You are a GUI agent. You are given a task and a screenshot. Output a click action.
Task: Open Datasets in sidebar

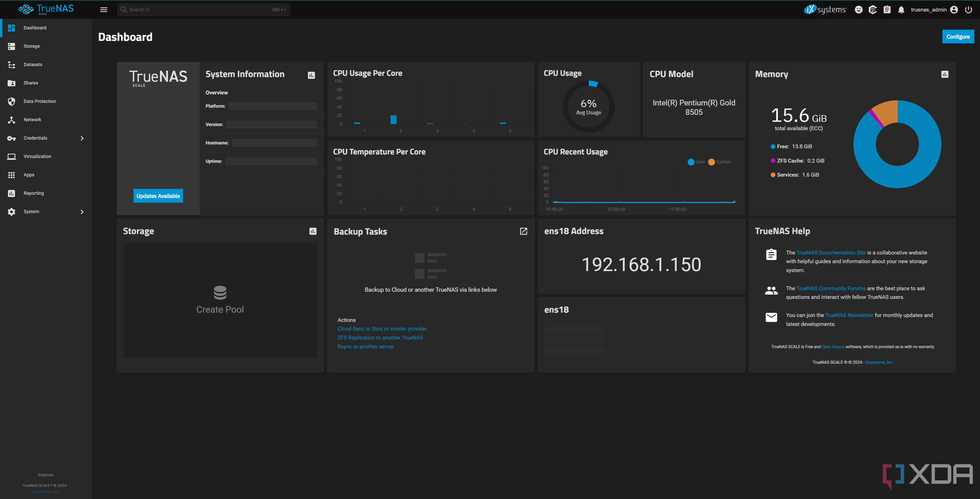tap(46, 65)
